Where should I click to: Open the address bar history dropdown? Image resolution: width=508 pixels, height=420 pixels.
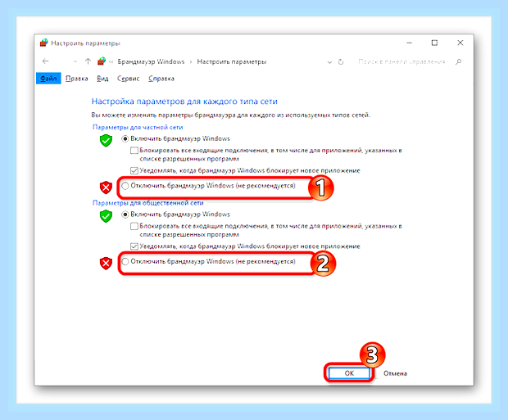click(x=329, y=62)
